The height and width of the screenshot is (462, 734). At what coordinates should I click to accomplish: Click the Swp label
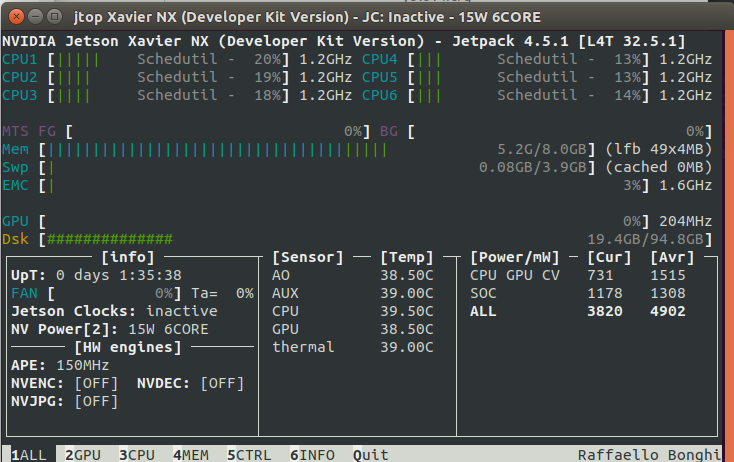(x=15, y=167)
